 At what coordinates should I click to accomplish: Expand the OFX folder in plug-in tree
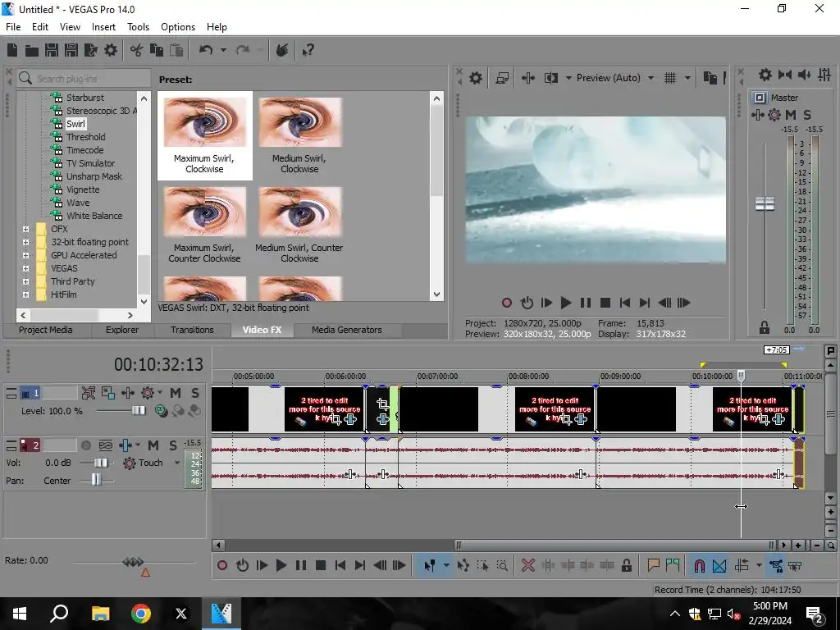(x=25, y=229)
